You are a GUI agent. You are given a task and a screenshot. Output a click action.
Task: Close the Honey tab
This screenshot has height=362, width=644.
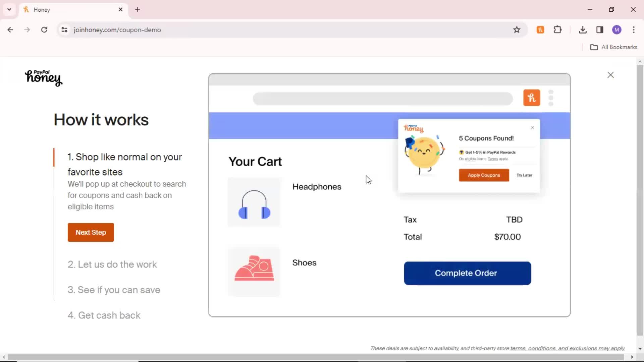tap(120, 9)
